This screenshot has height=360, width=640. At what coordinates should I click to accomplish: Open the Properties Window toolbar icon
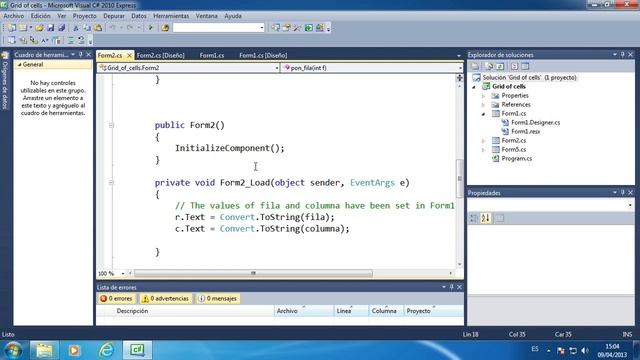[x=287, y=28]
